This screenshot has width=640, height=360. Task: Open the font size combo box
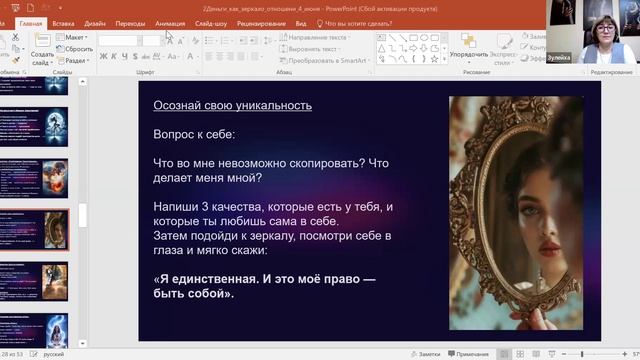[x=153, y=40]
